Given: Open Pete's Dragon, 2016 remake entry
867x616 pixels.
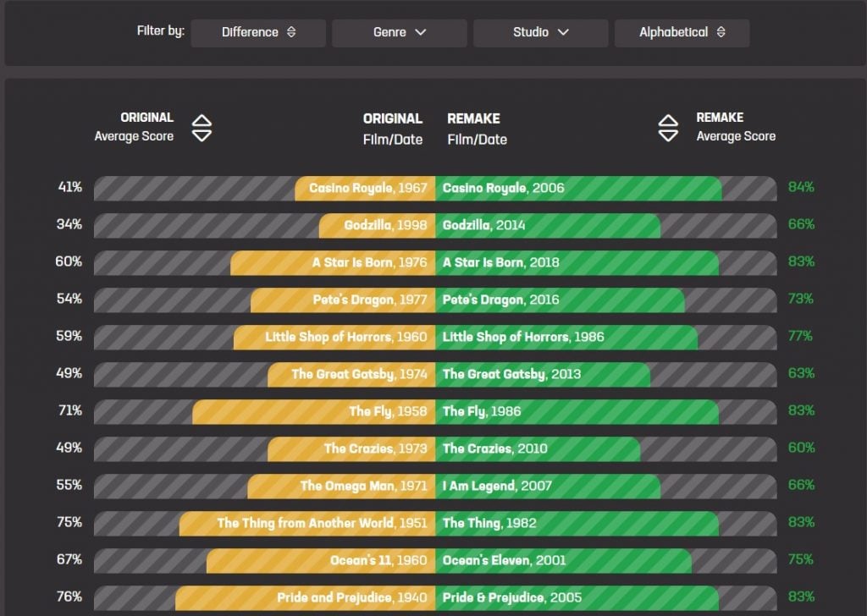Looking at the screenshot, I should point(559,300).
